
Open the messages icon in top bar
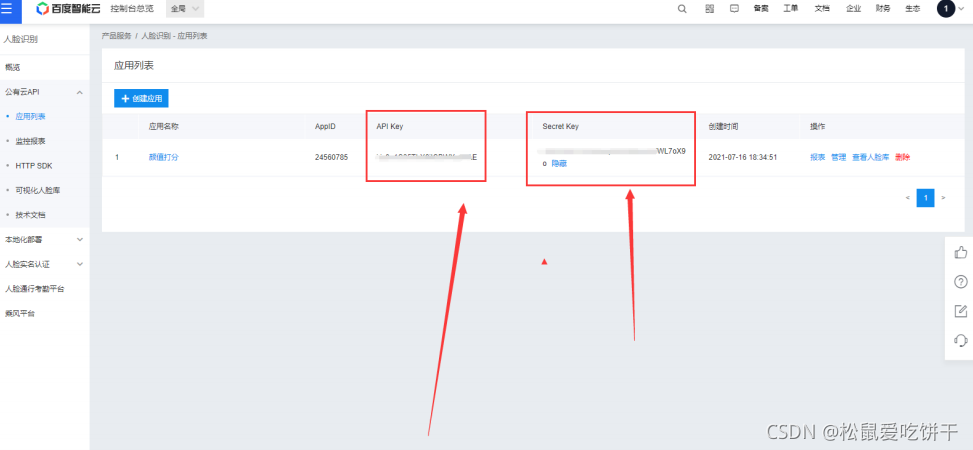(734, 9)
